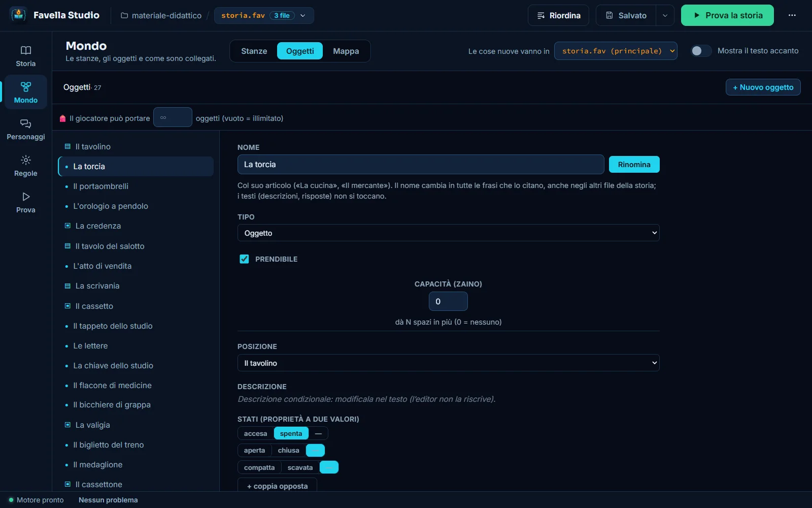Click the Salvato save button
This screenshot has width=812, height=508.
[626, 15]
